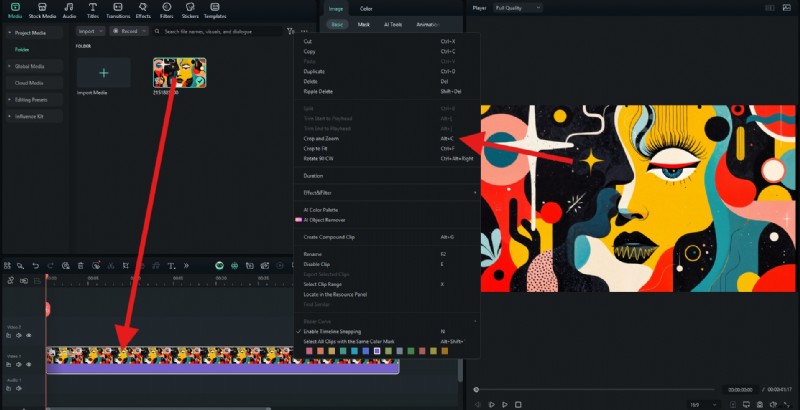Toggle visibility eye of Video 1 track
The width and height of the screenshot is (800, 410).
29,365
